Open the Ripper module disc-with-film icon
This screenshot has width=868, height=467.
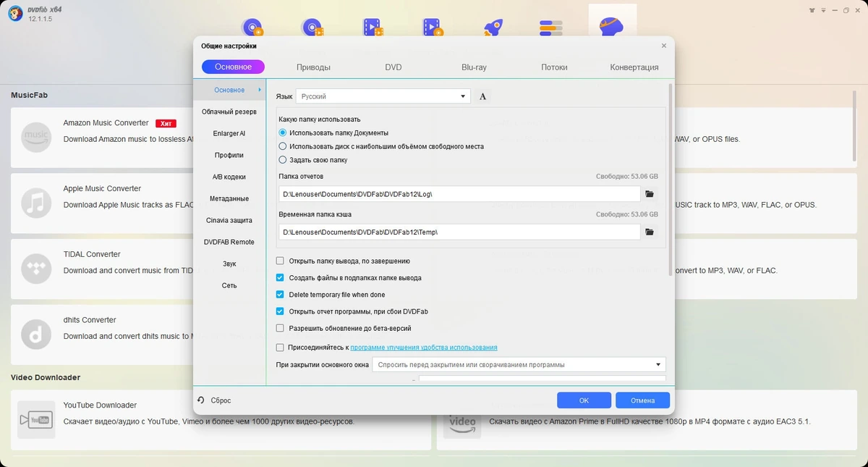click(x=312, y=28)
